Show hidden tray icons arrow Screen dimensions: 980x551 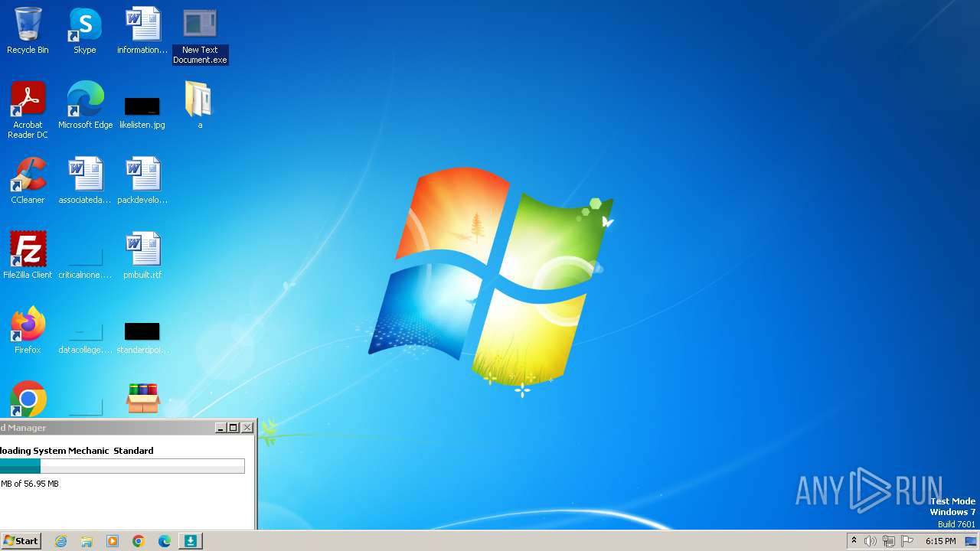tap(854, 541)
